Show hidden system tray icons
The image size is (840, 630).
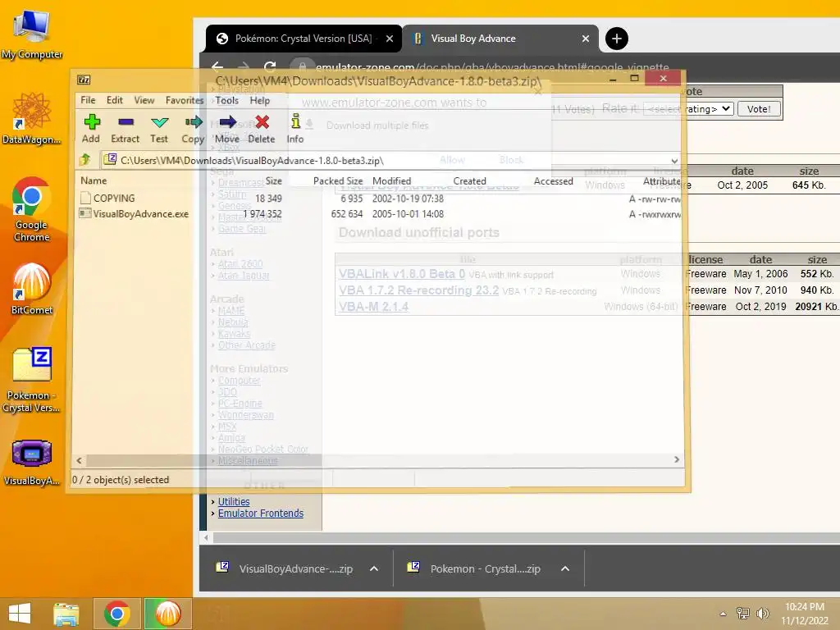pyautogui.click(x=724, y=614)
